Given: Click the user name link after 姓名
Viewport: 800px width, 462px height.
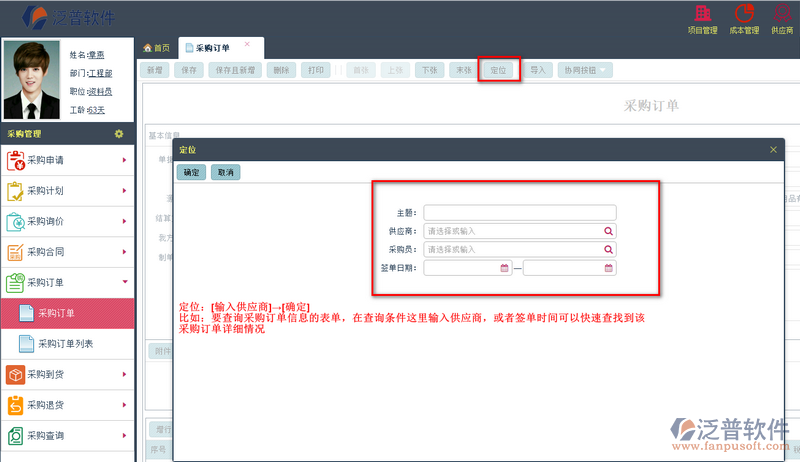Looking at the screenshot, I should tap(96, 55).
